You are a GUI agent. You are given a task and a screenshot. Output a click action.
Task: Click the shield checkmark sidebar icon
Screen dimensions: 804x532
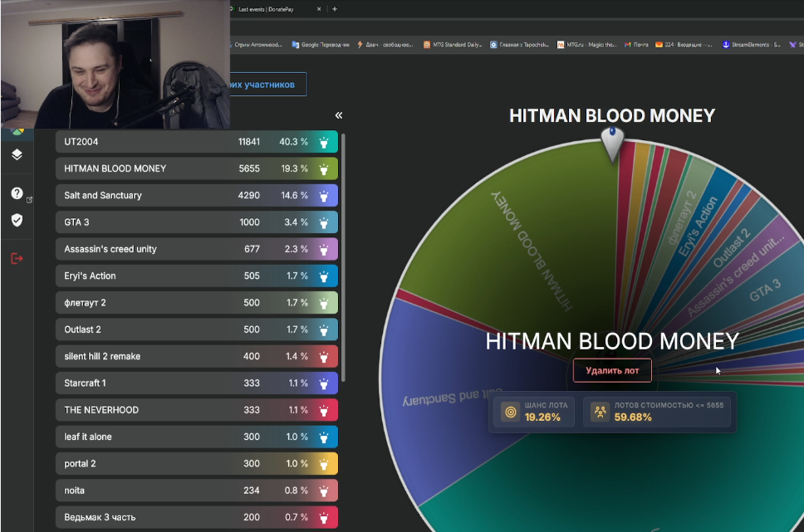tap(17, 221)
